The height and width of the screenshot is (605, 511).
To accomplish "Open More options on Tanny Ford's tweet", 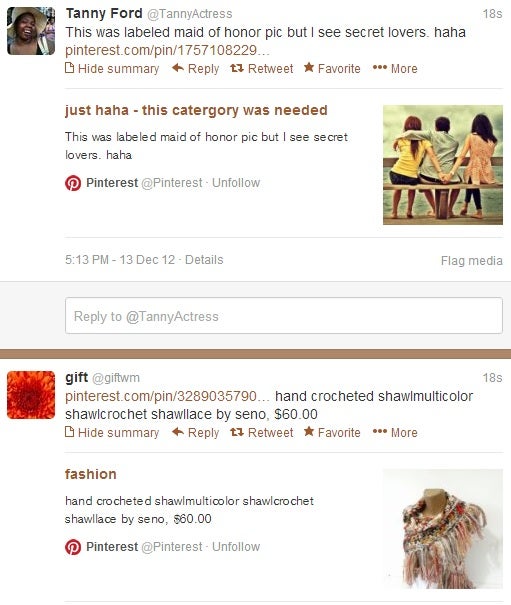I will 395,69.
